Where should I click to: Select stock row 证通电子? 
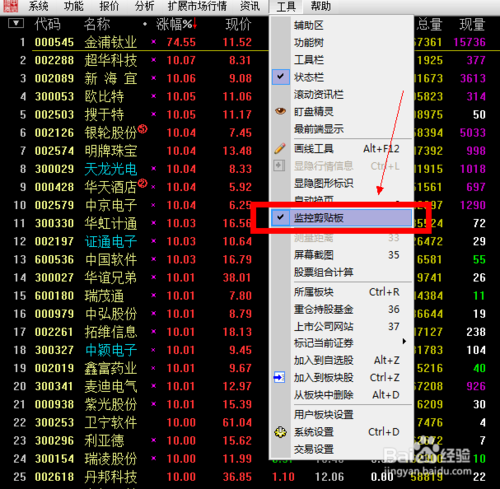click(110, 241)
